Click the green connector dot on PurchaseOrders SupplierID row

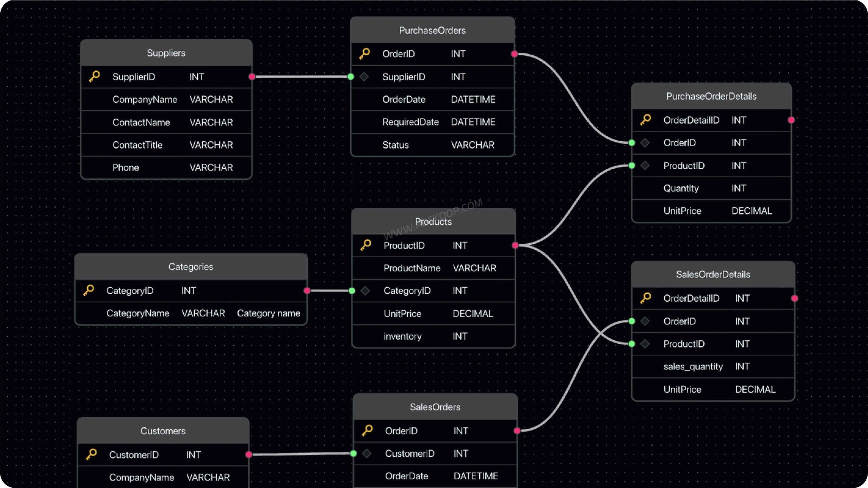(x=351, y=77)
